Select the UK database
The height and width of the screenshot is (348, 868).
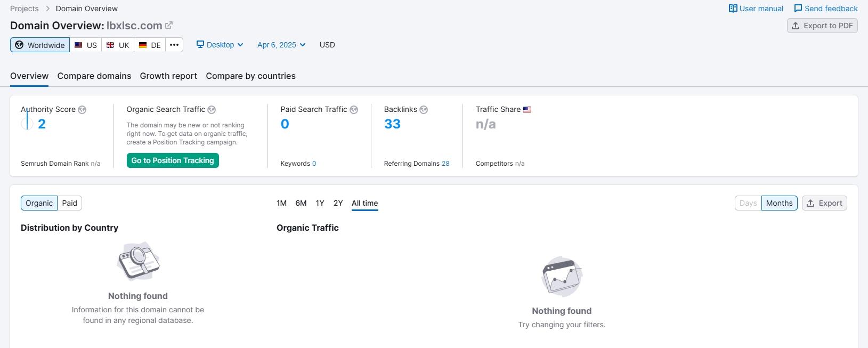[x=118, y=45]
